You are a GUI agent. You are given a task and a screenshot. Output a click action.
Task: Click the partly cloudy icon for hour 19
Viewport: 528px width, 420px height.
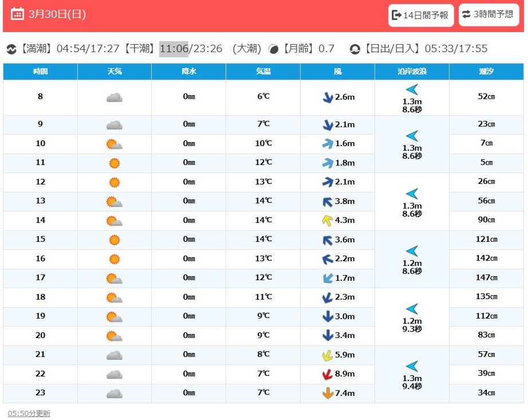coord(115,317)
